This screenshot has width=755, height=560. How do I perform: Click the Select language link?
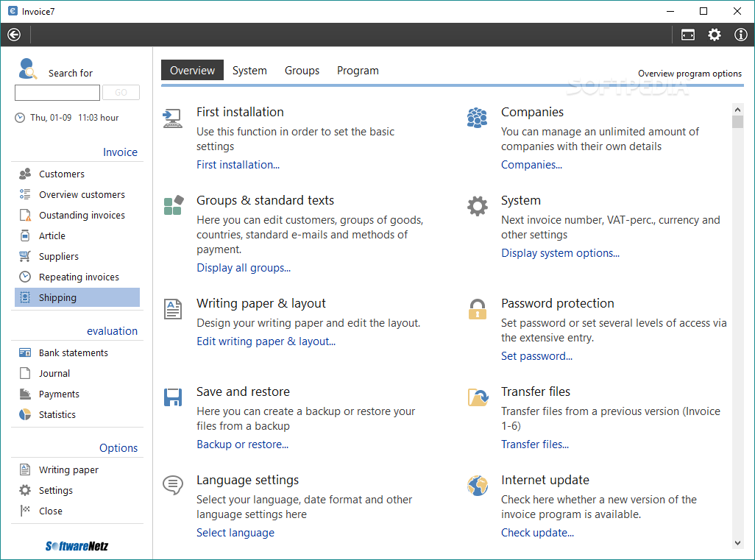[x=235, y=533]
